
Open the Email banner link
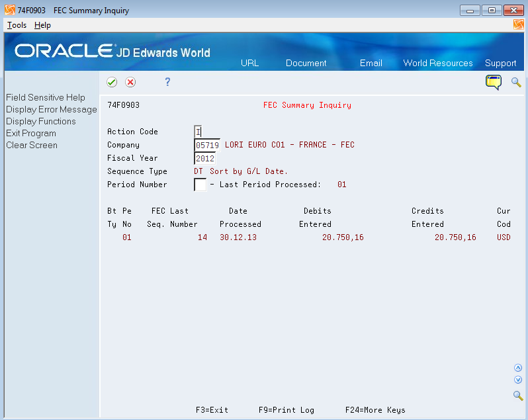[x=371, y=63]
